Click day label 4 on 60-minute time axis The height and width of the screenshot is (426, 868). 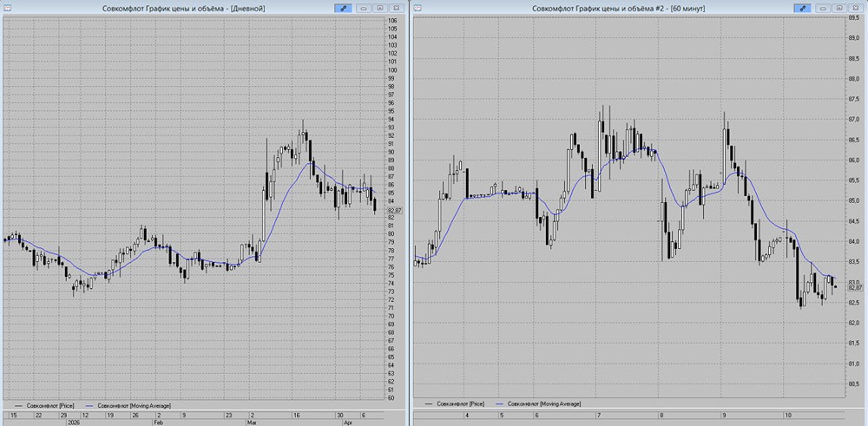(467, 415)
